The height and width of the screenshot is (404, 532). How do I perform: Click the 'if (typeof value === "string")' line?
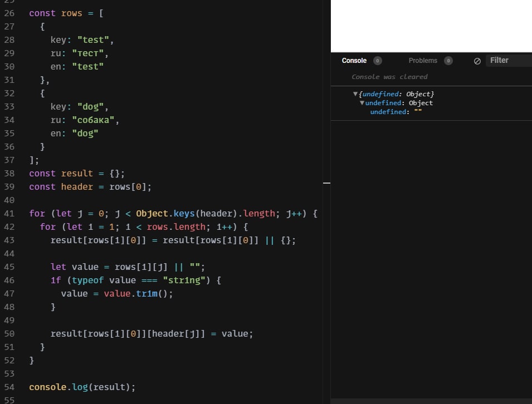[136, 280]
